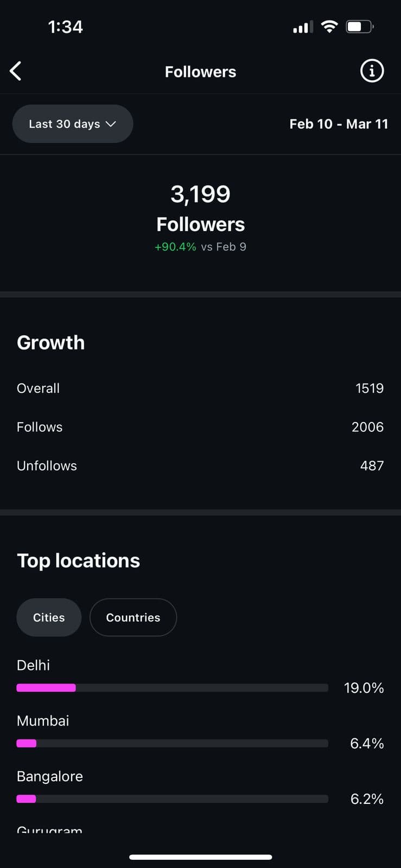The width and height of the screenshot is (401, 868).
Task: Tap the back arrow icon
Action: [16, 71]
